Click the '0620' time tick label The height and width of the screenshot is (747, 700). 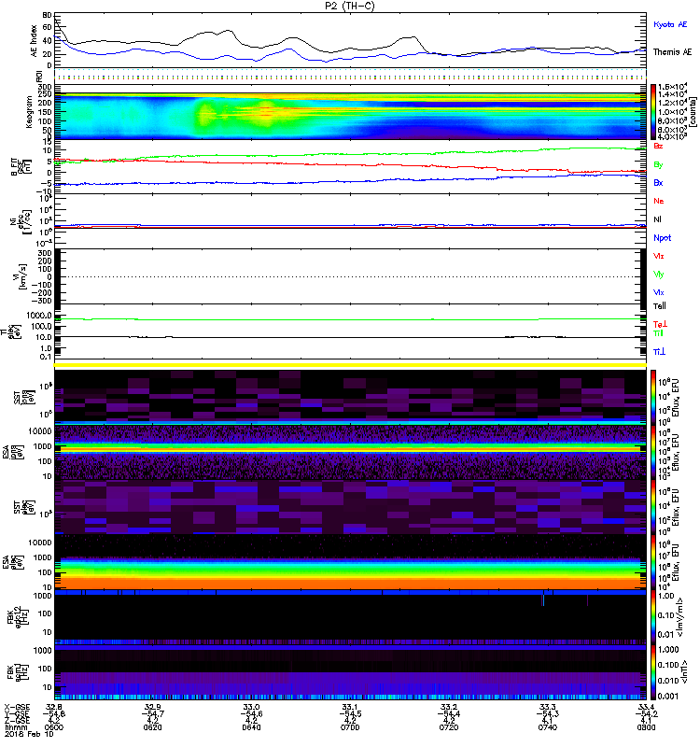152,727
